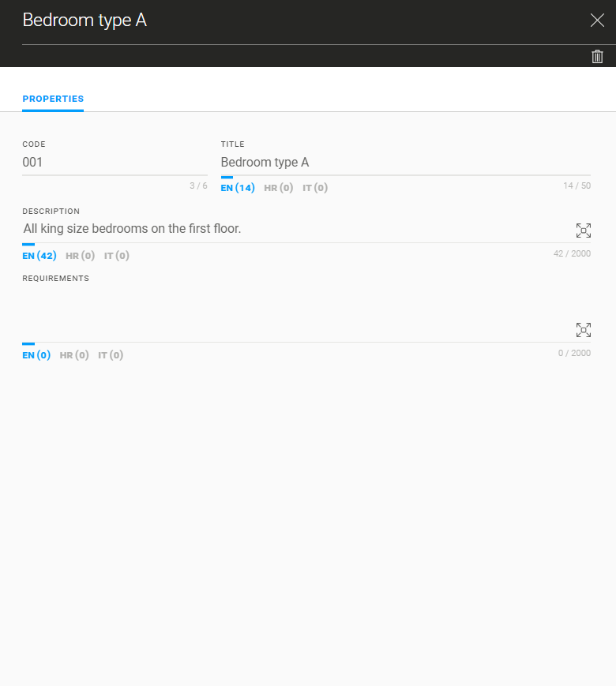Click the 14 / 50 title counter

(x=577, y=186)
